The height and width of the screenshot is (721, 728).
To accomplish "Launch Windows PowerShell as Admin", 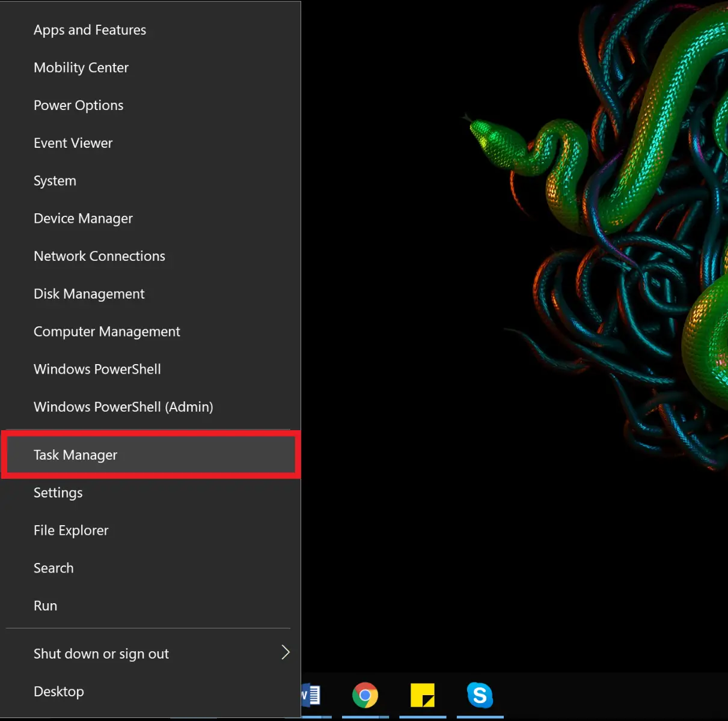I will click(x=123, y=407).
